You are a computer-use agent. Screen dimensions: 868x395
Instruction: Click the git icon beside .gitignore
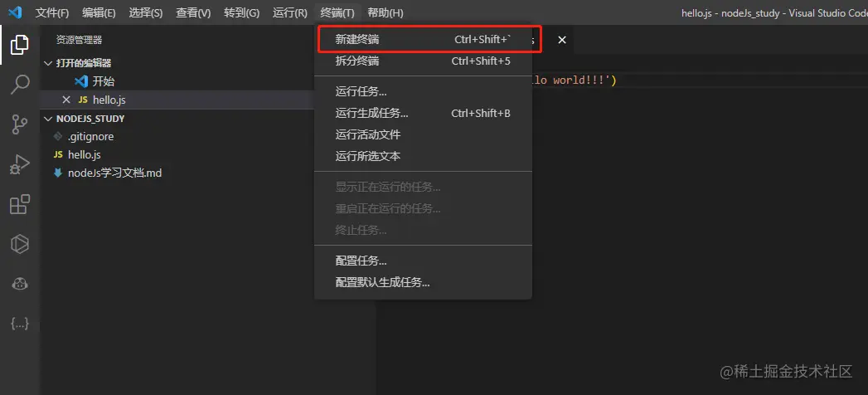pyautogui.click(x=57, y=136)
